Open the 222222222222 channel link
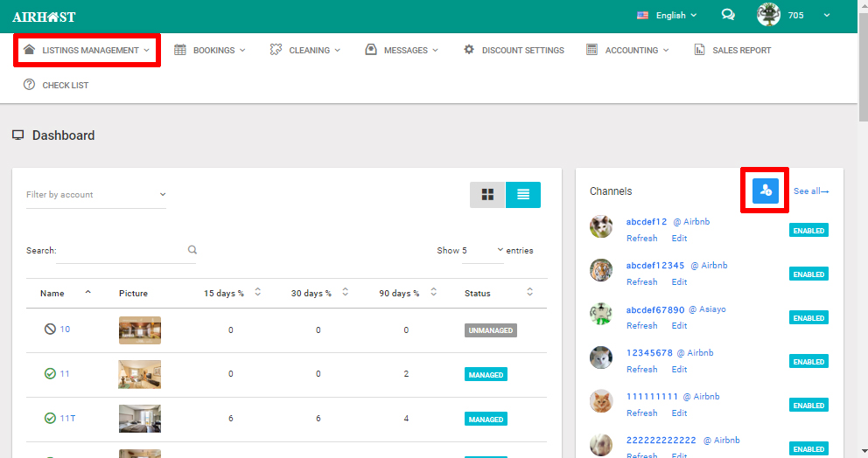 pyautogui.click(x=661, y=441)
